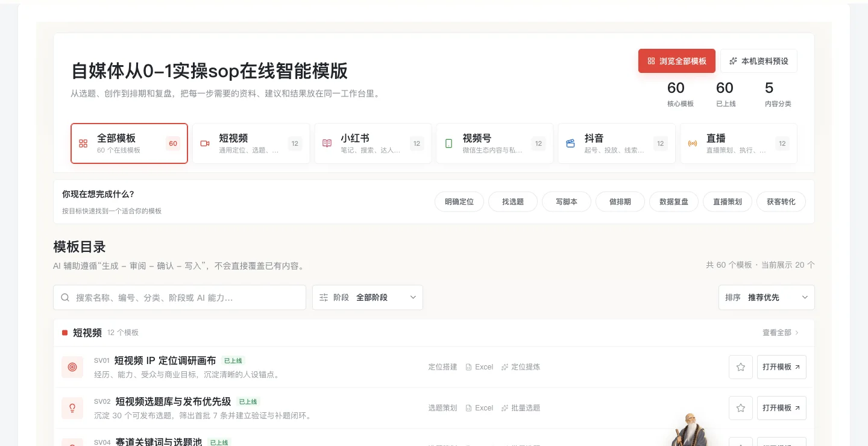Click the video camera icon on 短视频 tab
This screenshot has height=446, width=868.
coord(205,143)
